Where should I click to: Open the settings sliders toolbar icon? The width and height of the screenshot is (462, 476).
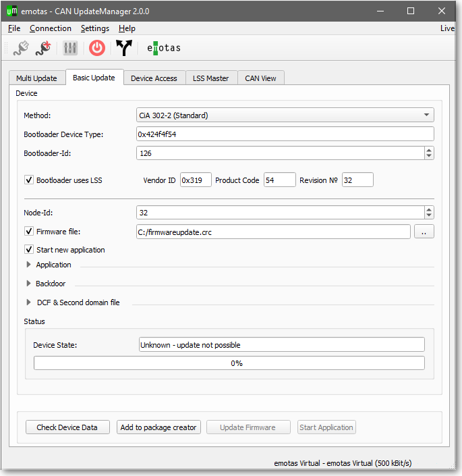coord(70,48)
